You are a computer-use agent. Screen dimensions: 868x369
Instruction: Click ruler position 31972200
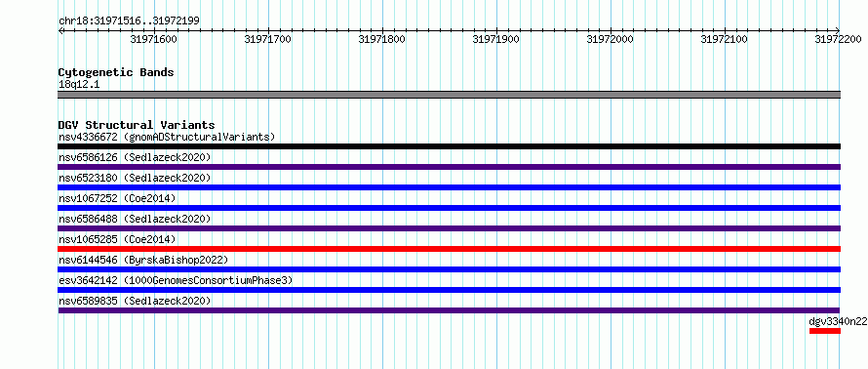838,39
